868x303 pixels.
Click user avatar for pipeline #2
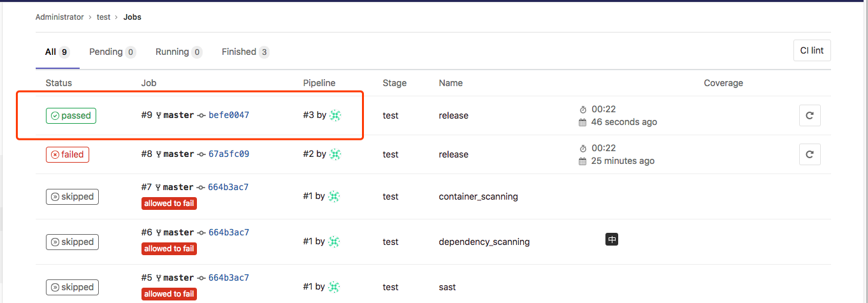coord(335,154)
